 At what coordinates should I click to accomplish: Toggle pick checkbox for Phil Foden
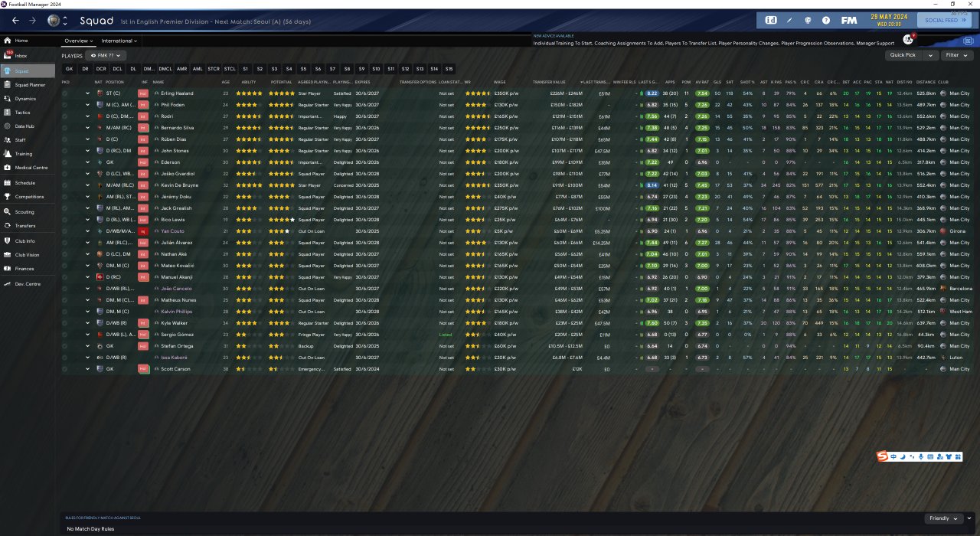(65, 105)
